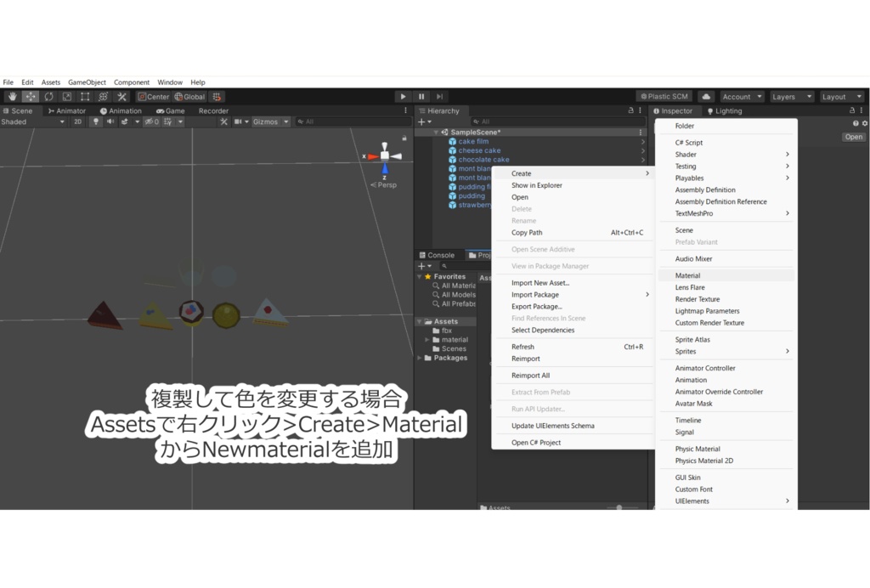Toggle Global handle rotation

pos(189,97)
